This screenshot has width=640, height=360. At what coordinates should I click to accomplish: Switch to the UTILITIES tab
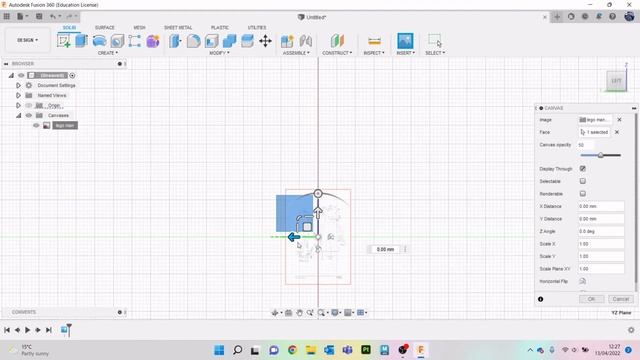[257, 27]
